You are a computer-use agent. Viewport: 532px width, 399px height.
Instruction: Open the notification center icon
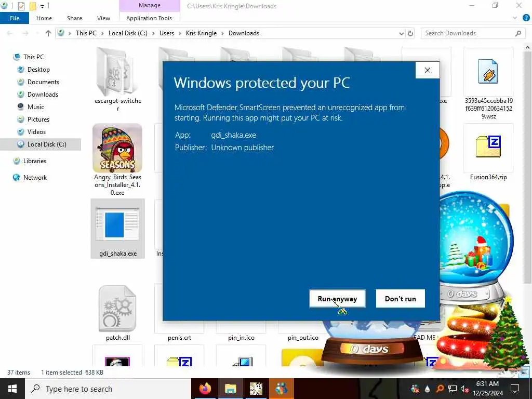515,389
